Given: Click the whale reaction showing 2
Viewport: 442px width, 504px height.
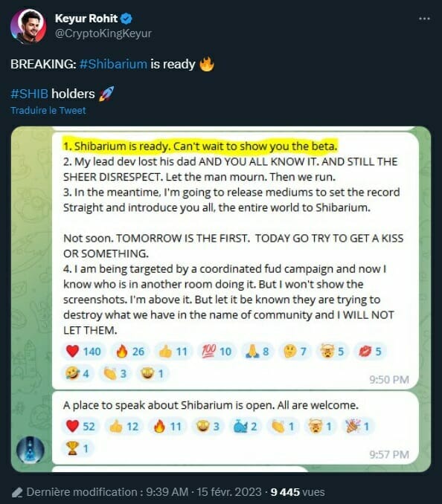Looking at the screenshot, I should [245, 426].
